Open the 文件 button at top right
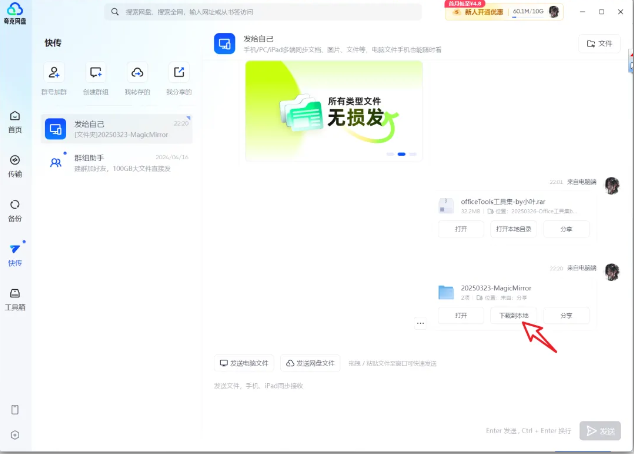The image size is (634, 454). pyautogui.click(x=599, y=44)
